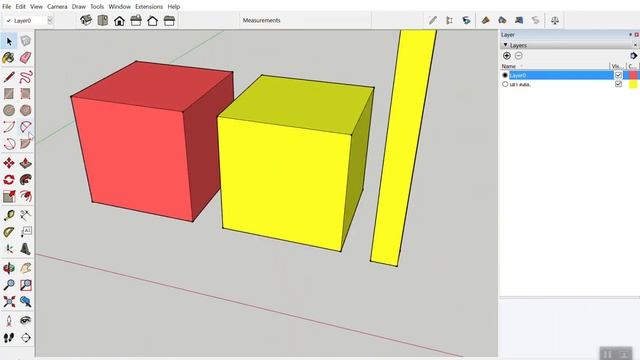Add a new layer with the plus button

pos(507,56)
